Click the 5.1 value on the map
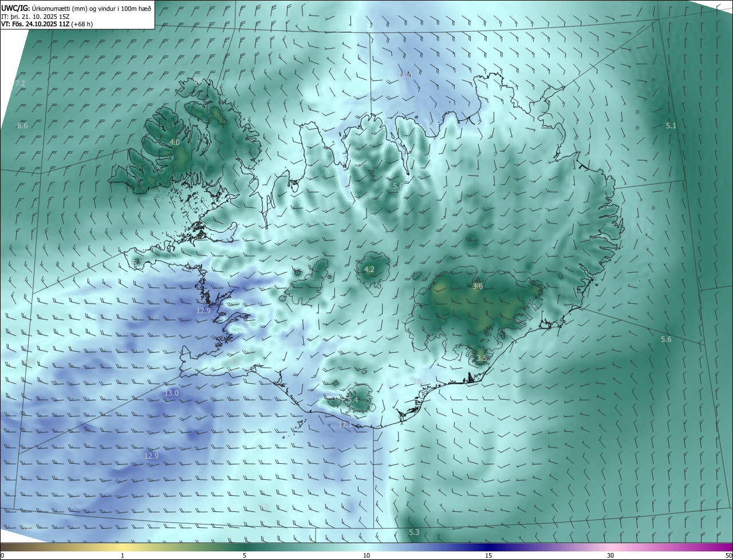This screenshot has height=560, width=733. click(671, 125)
